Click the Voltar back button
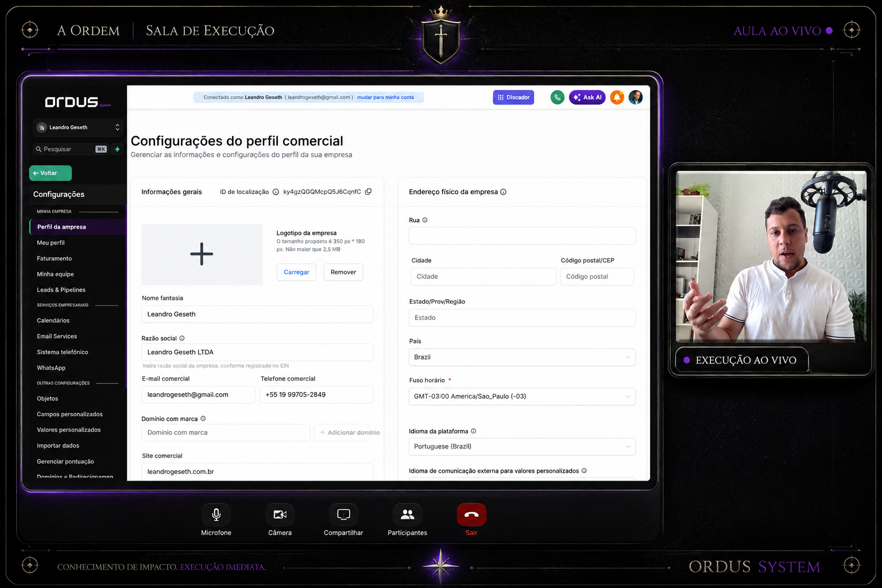 click(x=51, y=173)
